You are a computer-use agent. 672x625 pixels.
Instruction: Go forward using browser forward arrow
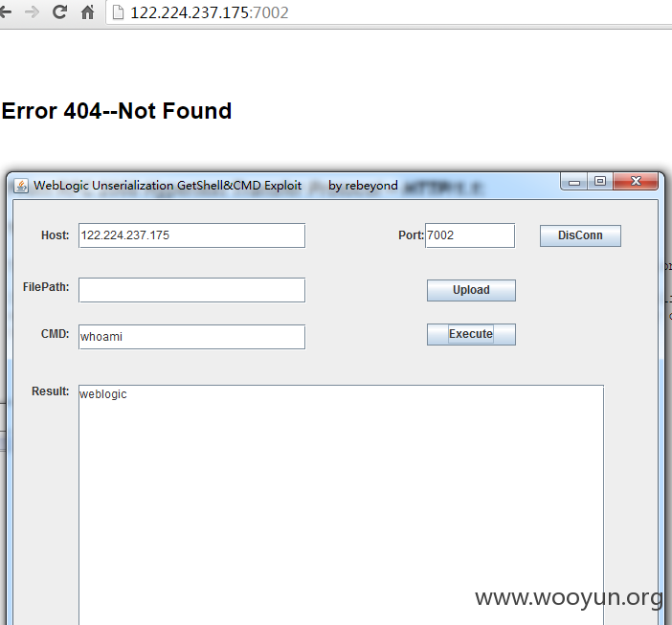point(32,12)
